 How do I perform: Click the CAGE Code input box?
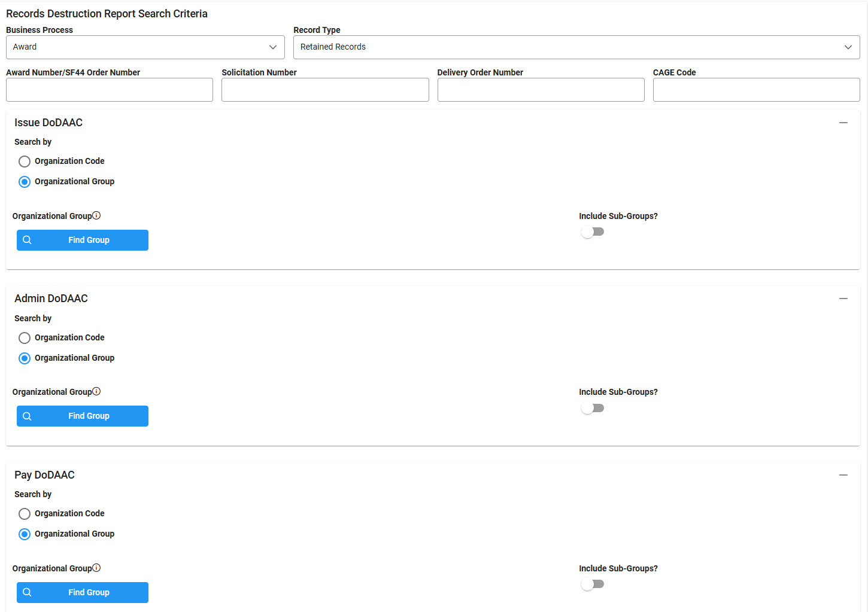(x=756, y=90)
